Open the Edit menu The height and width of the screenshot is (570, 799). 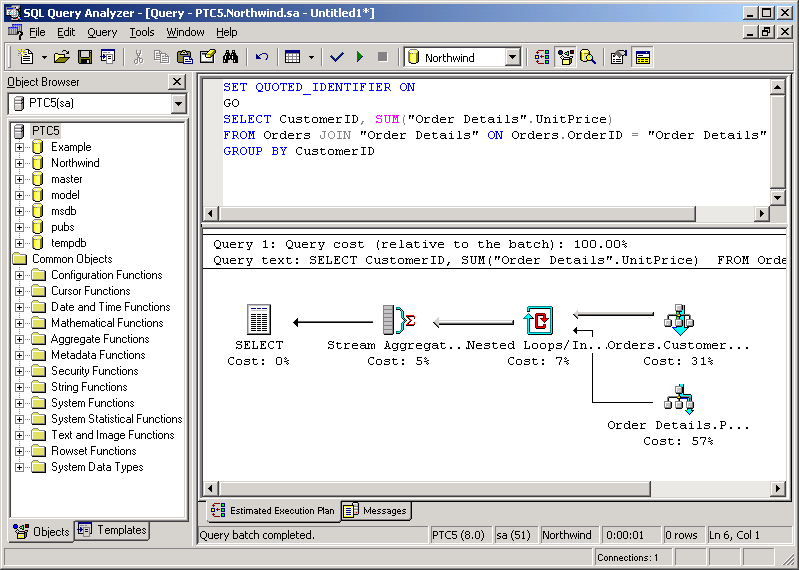(x=66, y=32)
